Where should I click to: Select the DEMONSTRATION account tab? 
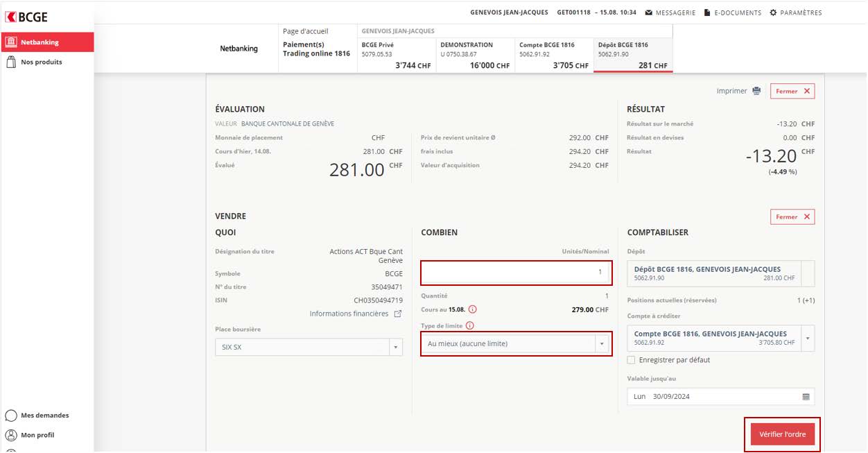476,55
